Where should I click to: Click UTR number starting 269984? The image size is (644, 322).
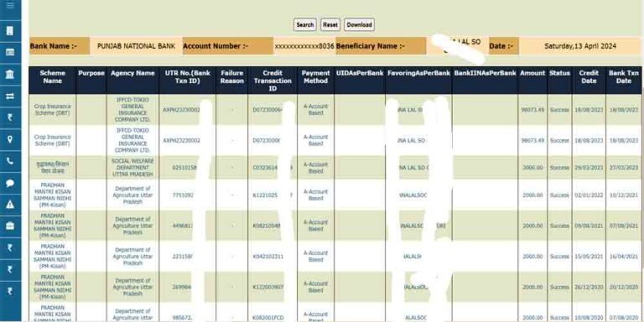coord(181,287)
